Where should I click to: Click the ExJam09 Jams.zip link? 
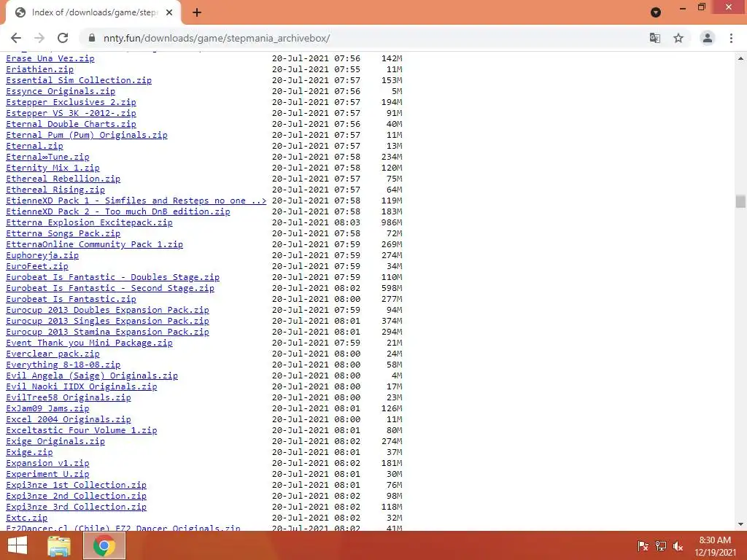(47, 408)
